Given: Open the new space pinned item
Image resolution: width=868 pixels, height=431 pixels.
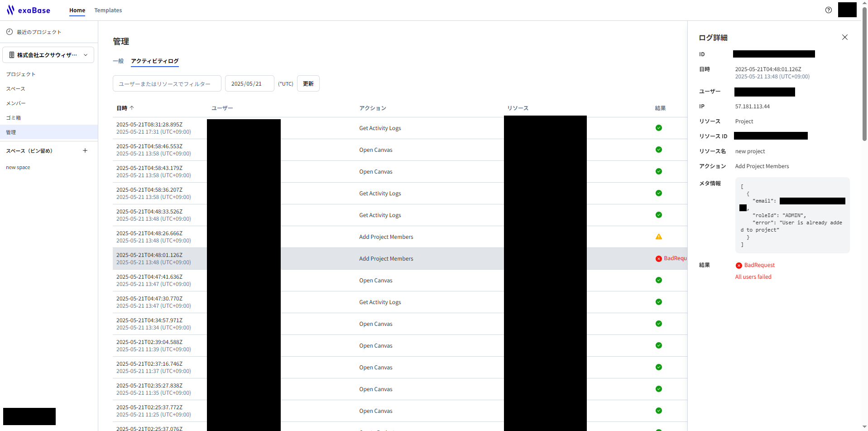Looking at the screenshot, I should (x=18, y=167).
